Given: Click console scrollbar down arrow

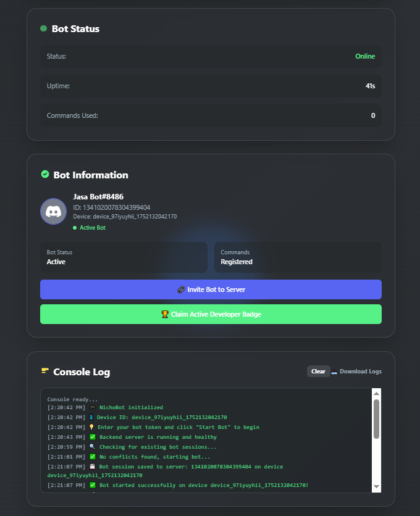Looking at the screenshot, I should (x=376, y=487).
